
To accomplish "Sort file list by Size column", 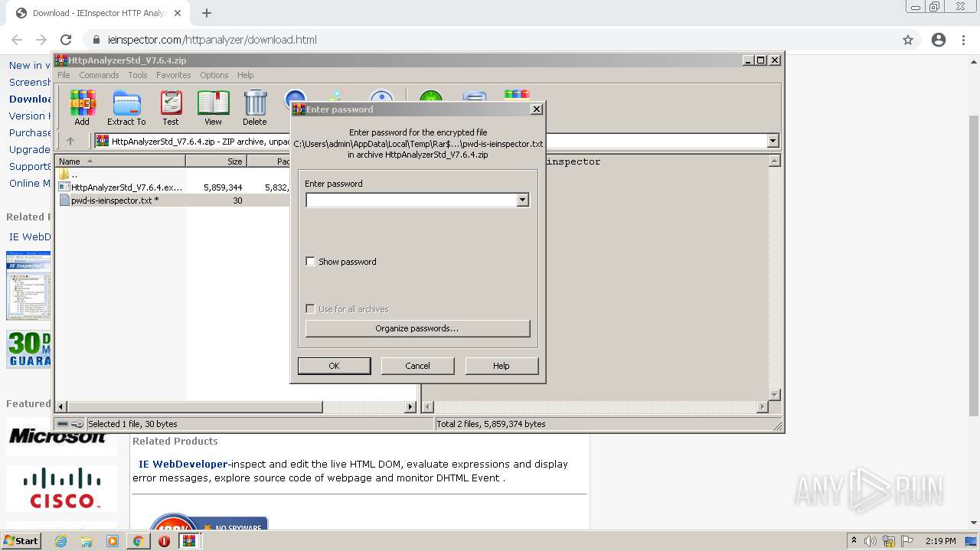I will 216,161.
